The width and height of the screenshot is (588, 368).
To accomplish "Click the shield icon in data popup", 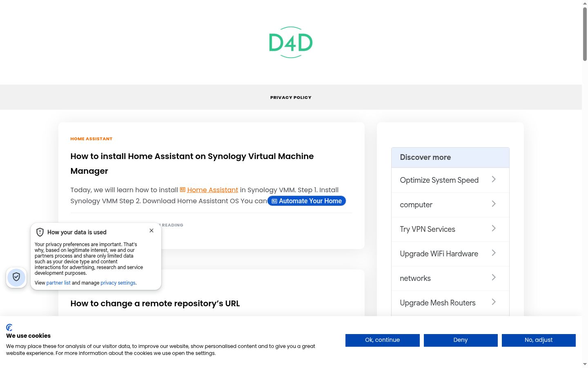I will [x=40, y=232].
